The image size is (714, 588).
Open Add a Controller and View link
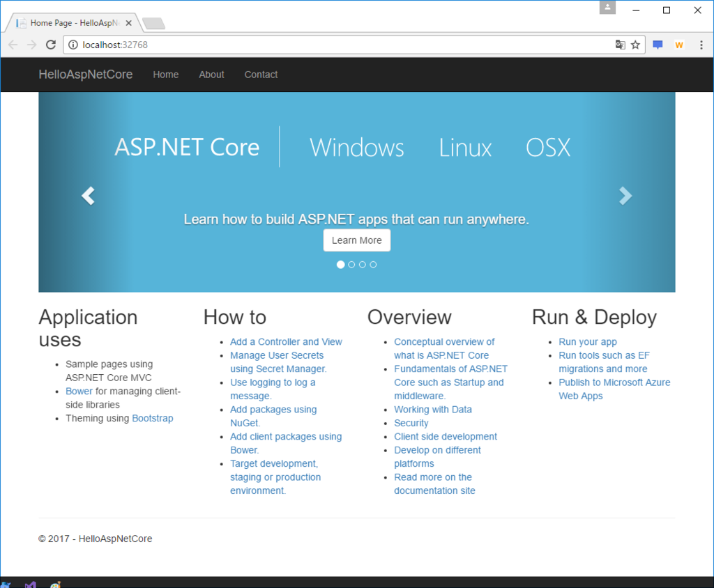coord(286,342)
